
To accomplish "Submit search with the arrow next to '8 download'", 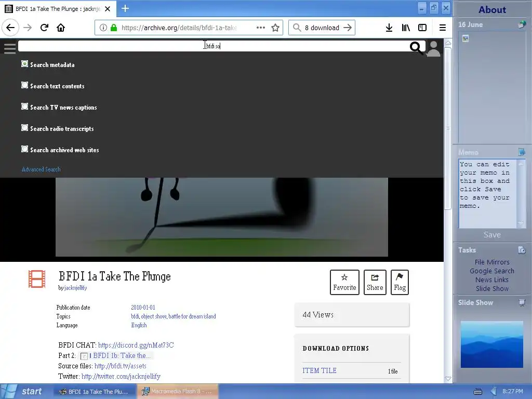I will point(348,28).
